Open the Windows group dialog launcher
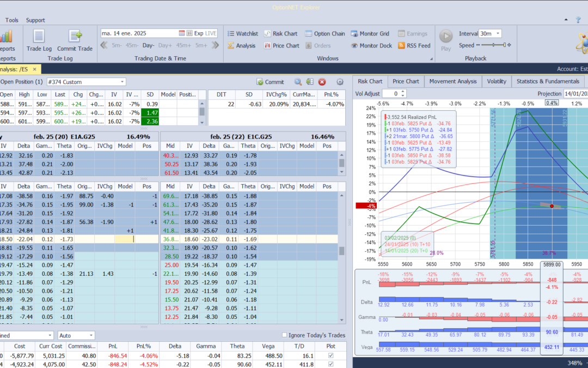The width and height of the screenshot is (588, 368). pos(431,58)
